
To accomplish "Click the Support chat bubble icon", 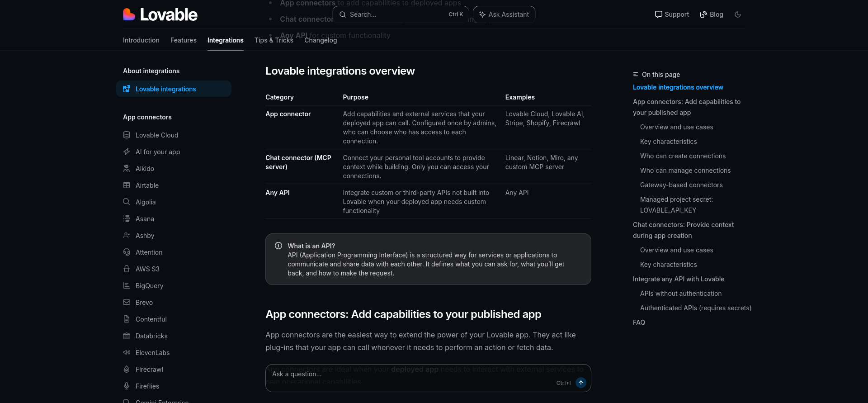I will (x=658, y=14).
